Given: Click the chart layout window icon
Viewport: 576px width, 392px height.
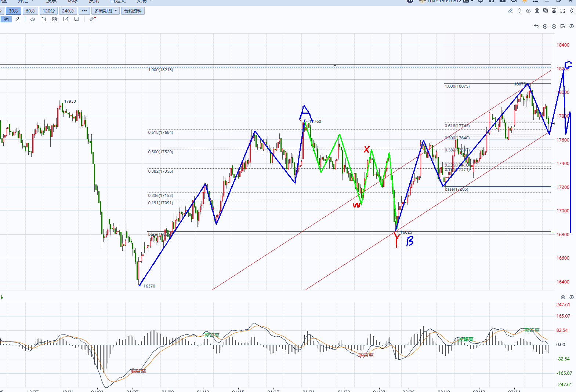Looking at the screenshot, I should tap(563, 26).
